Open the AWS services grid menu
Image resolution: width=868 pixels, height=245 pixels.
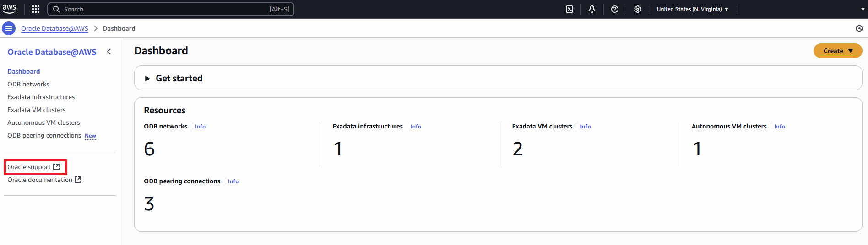(x=36, y=9)
